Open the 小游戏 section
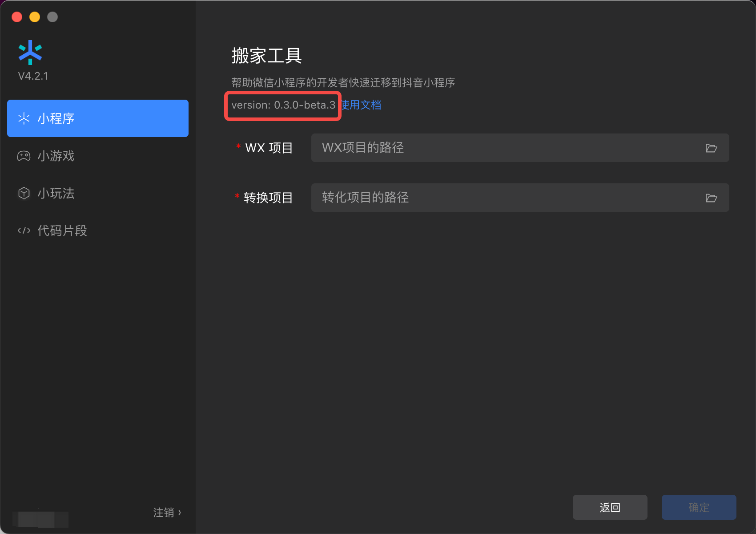The height and width of the screenshot is (534, 756). click(x=98, y=156)
